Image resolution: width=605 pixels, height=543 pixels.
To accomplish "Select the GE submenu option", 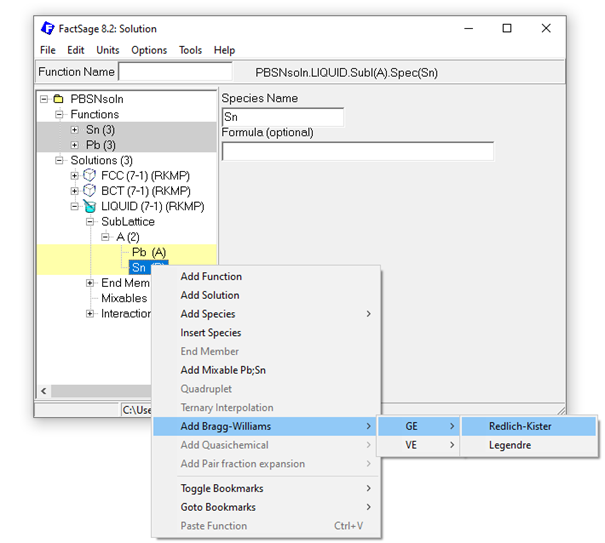I will (x=419, y=426).
